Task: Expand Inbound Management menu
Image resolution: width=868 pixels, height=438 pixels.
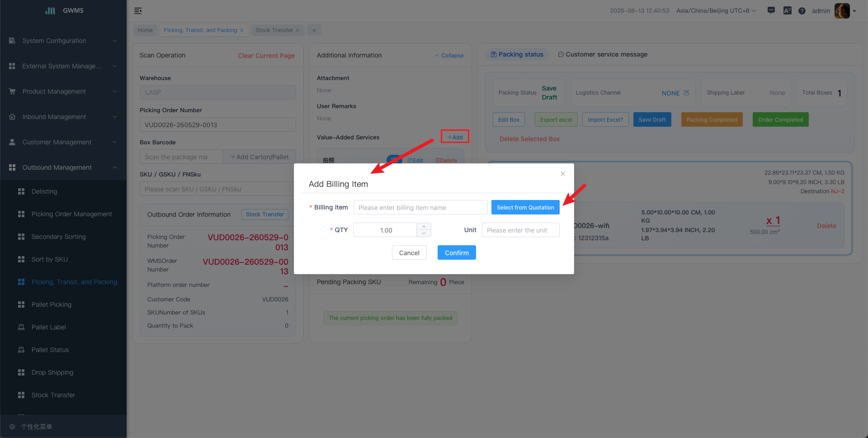Action: coord(63,117)
